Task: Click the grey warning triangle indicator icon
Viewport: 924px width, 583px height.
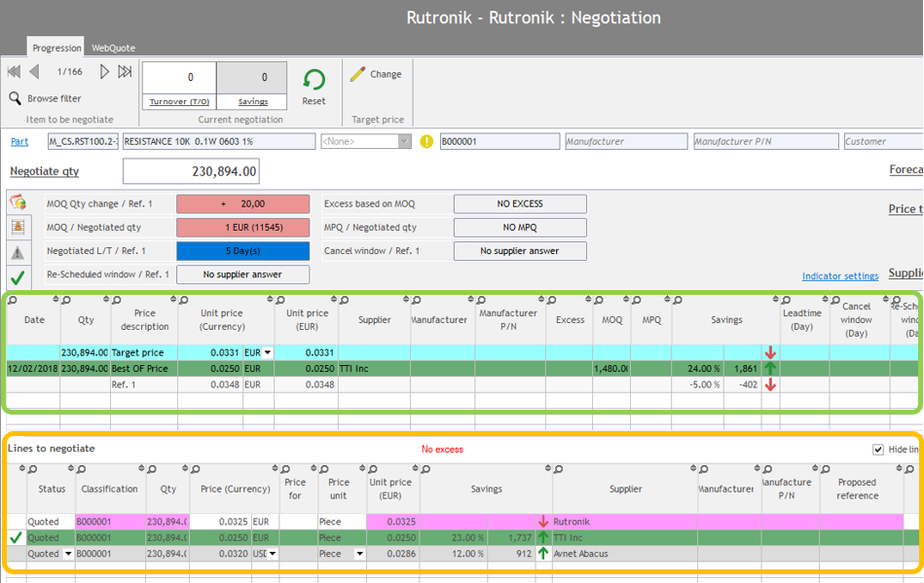Action: [18, 252]
